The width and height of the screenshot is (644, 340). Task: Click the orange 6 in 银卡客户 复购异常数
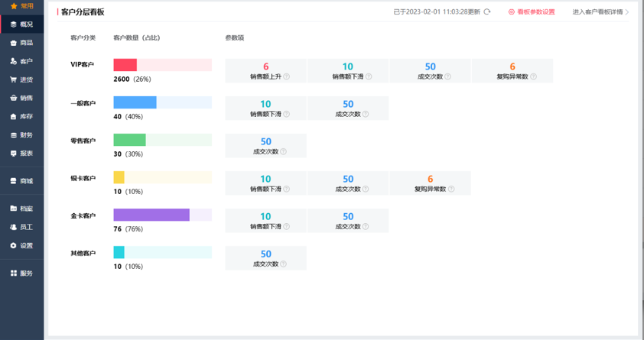pos(430,180)
